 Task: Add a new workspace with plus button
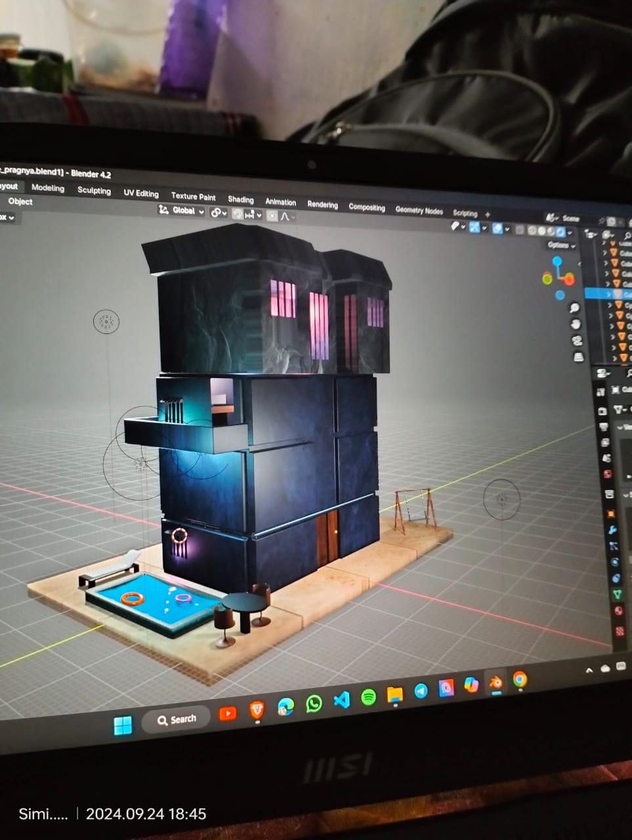(x=488, y=215)
